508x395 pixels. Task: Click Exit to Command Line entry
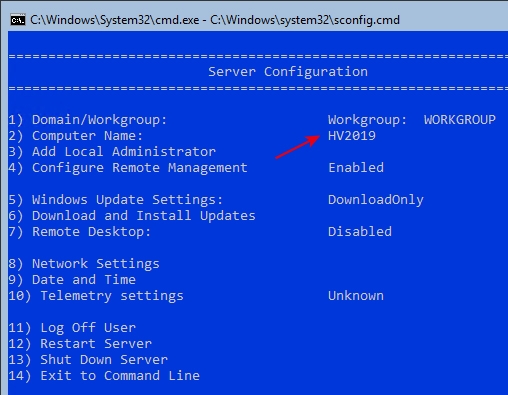pos(104,376)
